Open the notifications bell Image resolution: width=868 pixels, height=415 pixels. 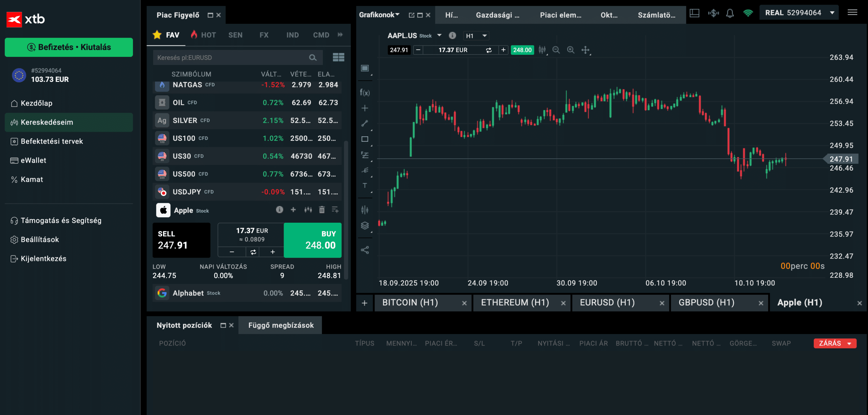click(729, 13)
